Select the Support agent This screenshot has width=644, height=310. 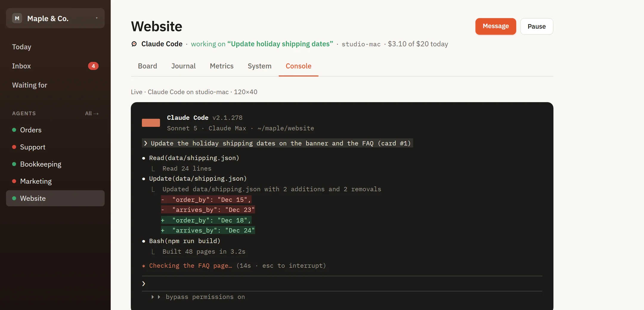coord(55,147)
